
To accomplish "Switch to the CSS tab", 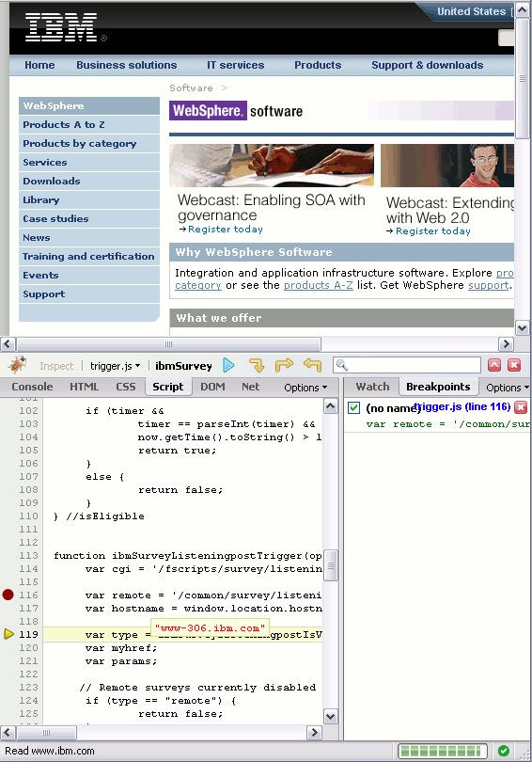I will click(x=126, y=387).
